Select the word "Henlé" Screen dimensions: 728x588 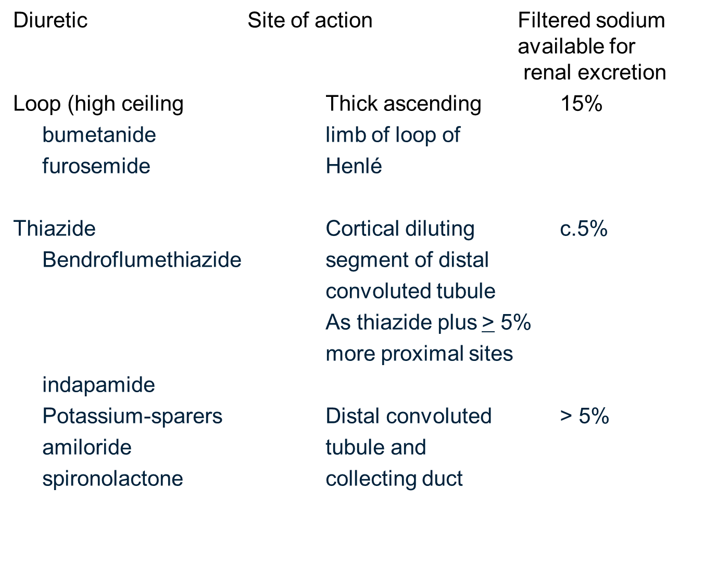pos(354,166)
